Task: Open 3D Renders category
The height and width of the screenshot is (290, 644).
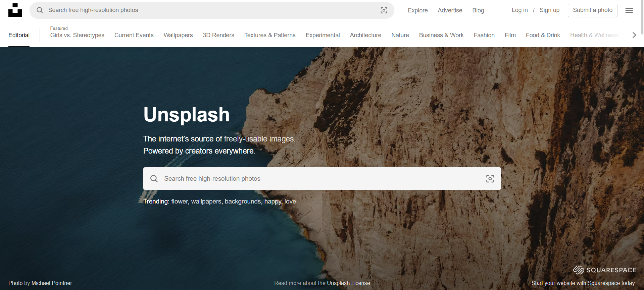Action: point(218,35)
